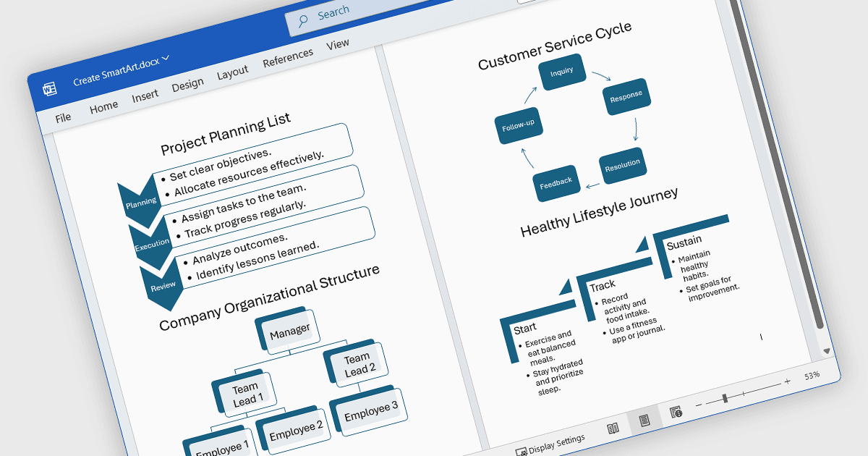Click the Project Planning List heading
868x456 pixels.
(x=226, y=134)
